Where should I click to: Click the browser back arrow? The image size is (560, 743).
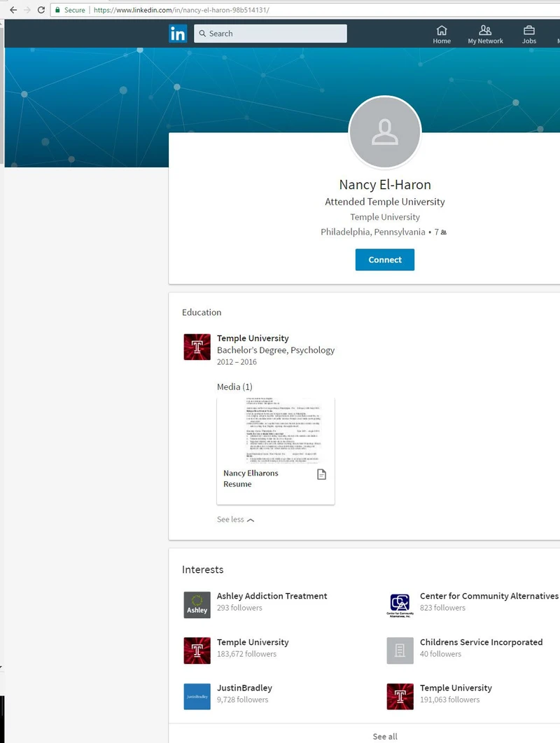pos(13,10)
